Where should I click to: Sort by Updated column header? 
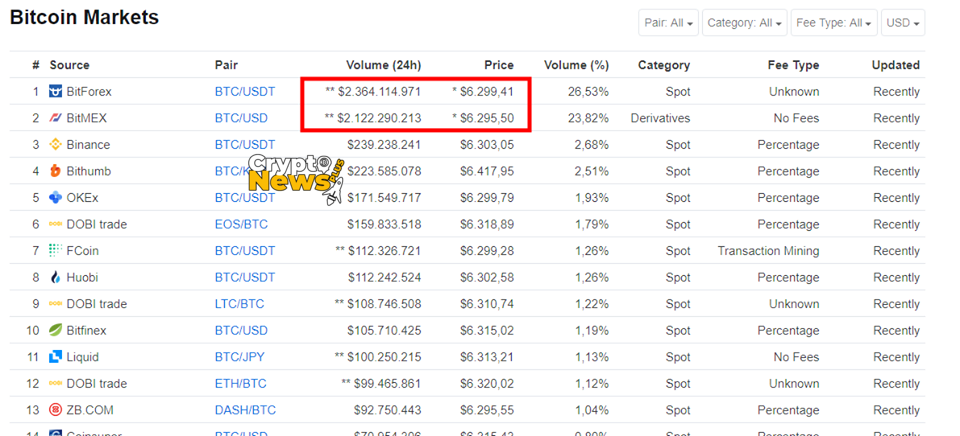896,65
